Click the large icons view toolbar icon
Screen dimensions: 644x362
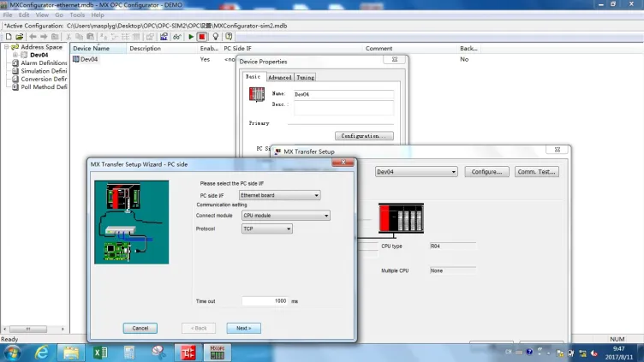(104, 37)
